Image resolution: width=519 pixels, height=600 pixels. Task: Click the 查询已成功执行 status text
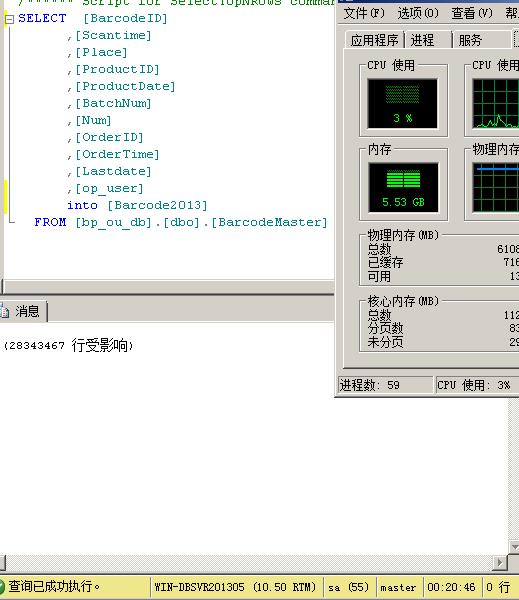[x=54, y=587]
